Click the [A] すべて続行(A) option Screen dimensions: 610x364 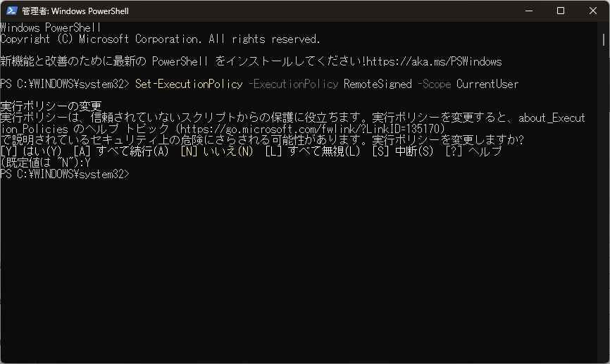click(121, 151)
